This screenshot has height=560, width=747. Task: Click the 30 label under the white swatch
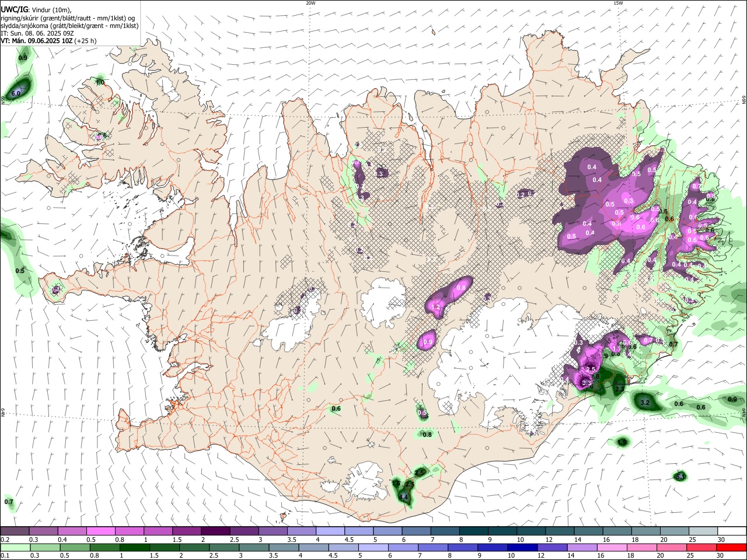tap(721, 540)
